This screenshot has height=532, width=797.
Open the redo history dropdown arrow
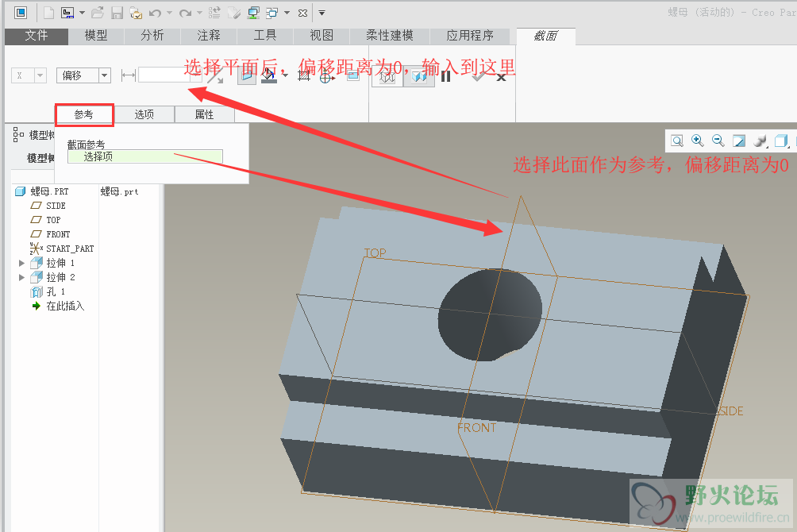199,13
